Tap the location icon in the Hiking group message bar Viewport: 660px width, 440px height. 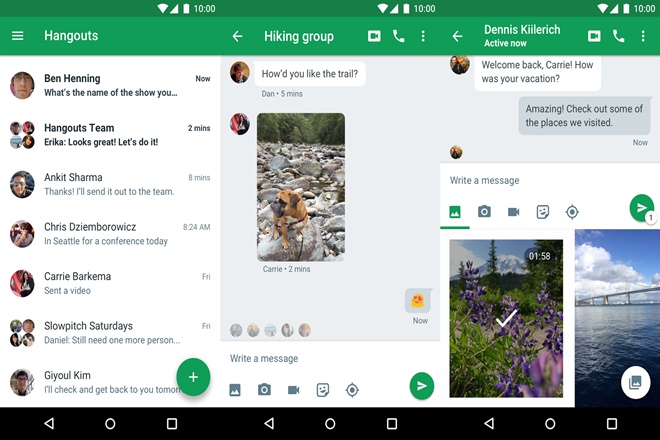[352, 390]
